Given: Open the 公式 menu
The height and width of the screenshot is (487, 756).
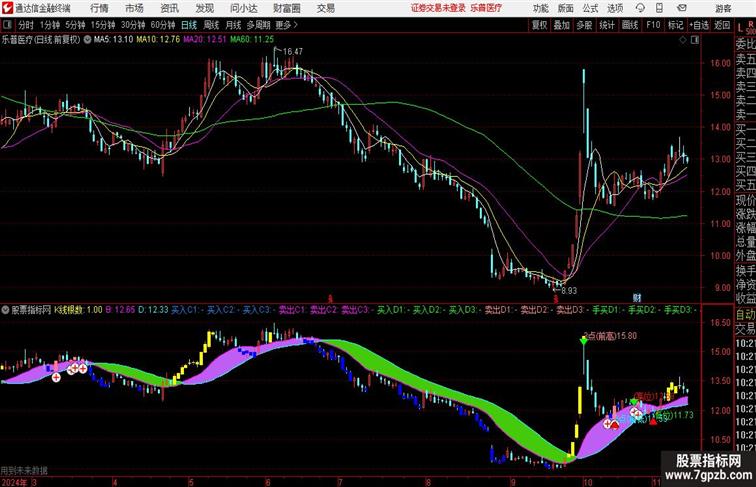Looking at the screenshot, I should [590, 8].
